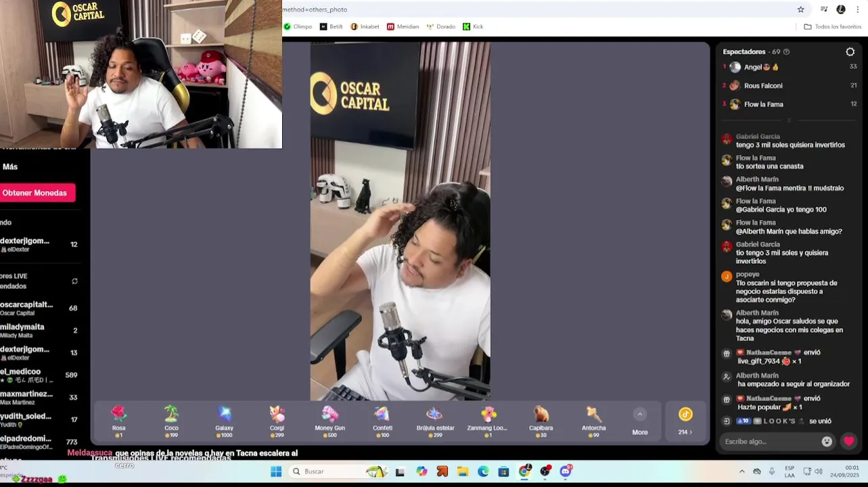Open elpadredomi... recommended live
The height and width of the screenshot is (487, 868).
point(39,442)
